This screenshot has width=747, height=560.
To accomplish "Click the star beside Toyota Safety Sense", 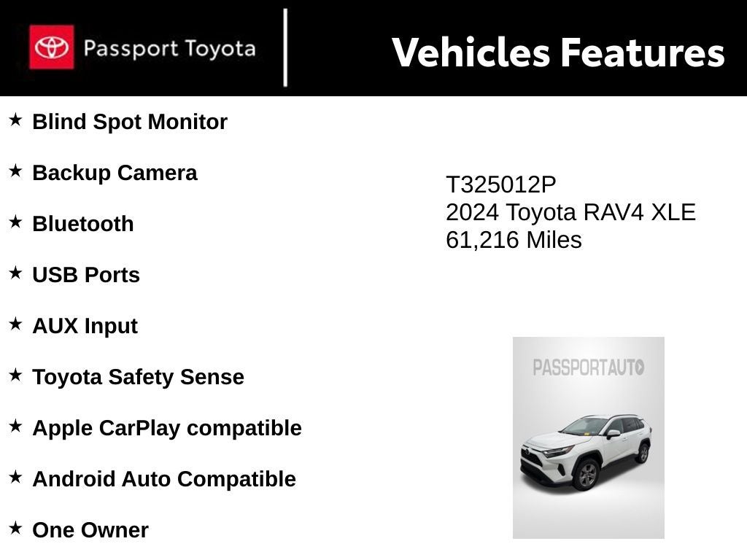I will point(15,376).
